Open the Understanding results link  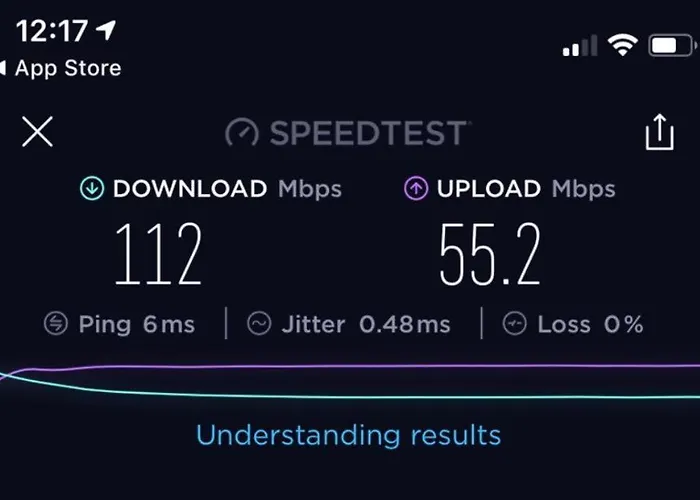(x=349, y=435)
